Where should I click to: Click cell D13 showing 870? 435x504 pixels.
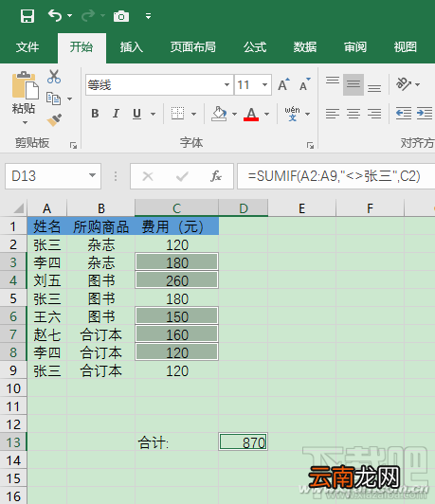[x=243, y=442]
